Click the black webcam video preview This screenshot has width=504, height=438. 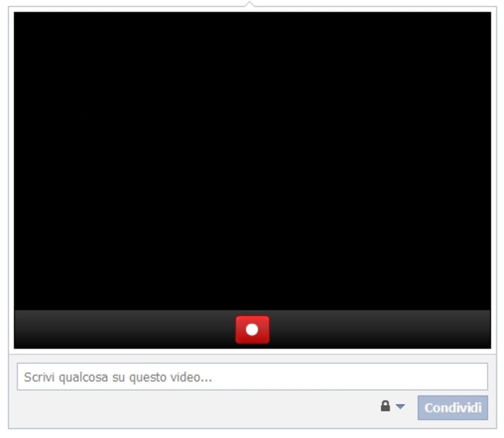[252, 161]
